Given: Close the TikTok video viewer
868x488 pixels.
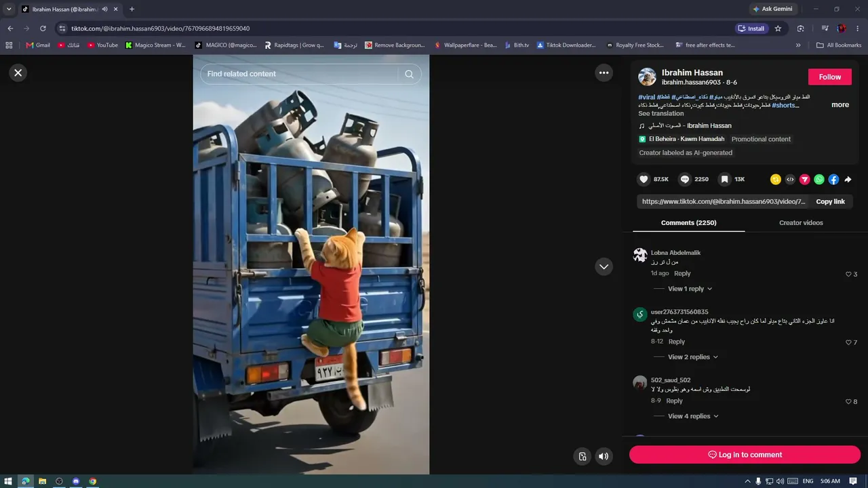Looking at the screenshot, I should point(18,73).
